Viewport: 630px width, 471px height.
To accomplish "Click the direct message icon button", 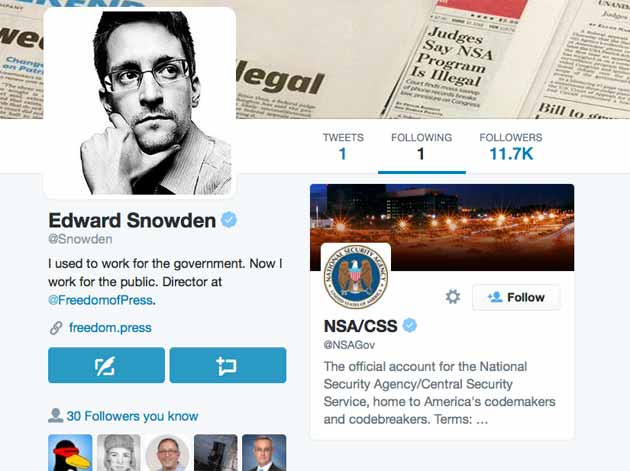I will [228, 365].
